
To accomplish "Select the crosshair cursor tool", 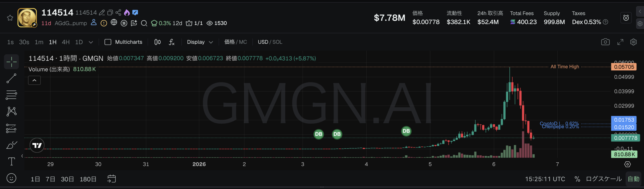I will (x=11, y=62).
